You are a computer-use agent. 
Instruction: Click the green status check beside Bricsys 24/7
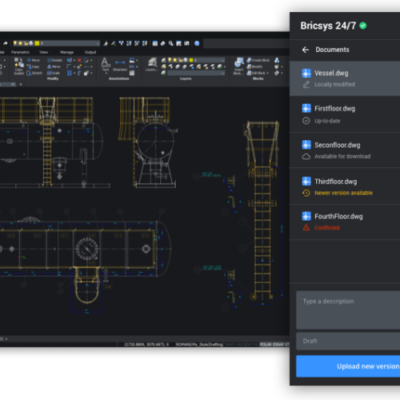click(363, 25)
